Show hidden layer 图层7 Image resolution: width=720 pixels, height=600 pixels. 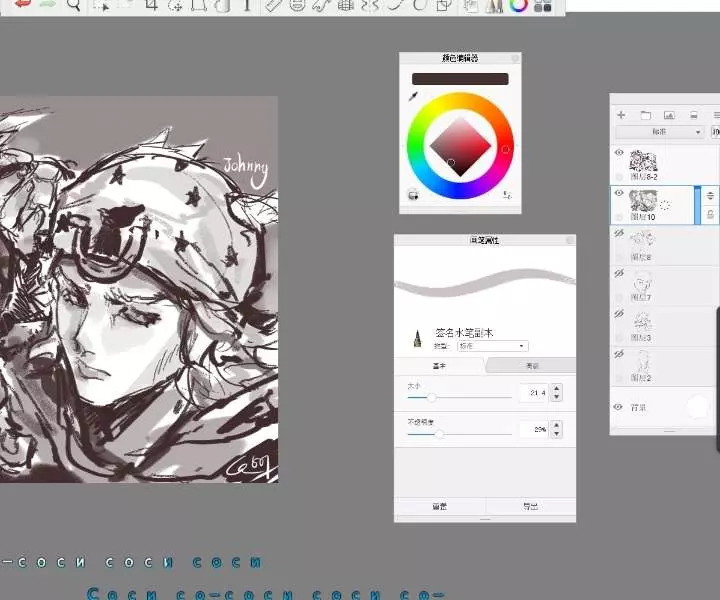point(619,274)
